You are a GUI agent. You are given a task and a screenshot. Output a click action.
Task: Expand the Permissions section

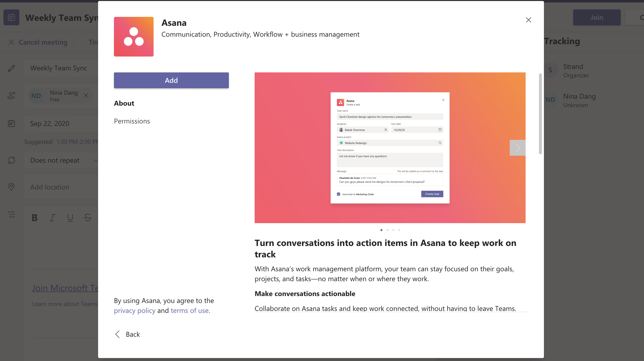[132, 120]
